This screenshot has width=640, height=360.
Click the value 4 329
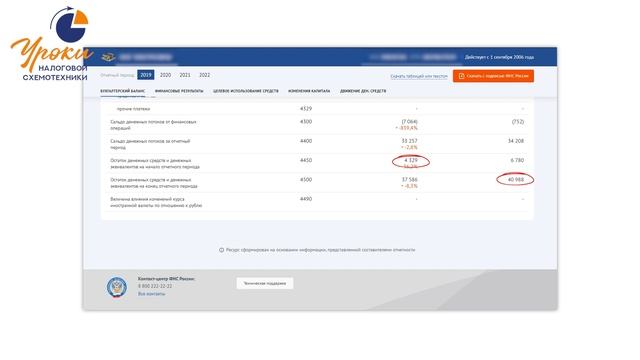(x=411, y=160)
